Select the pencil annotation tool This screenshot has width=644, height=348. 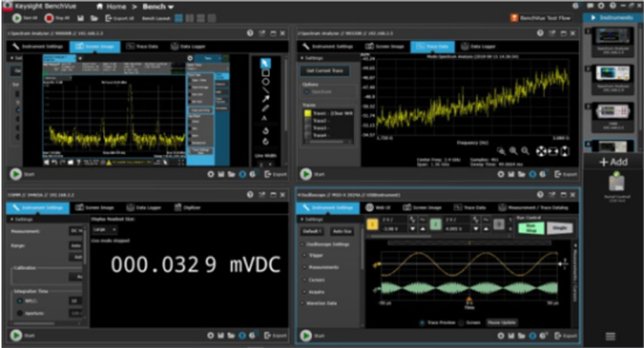coord(265,109)
